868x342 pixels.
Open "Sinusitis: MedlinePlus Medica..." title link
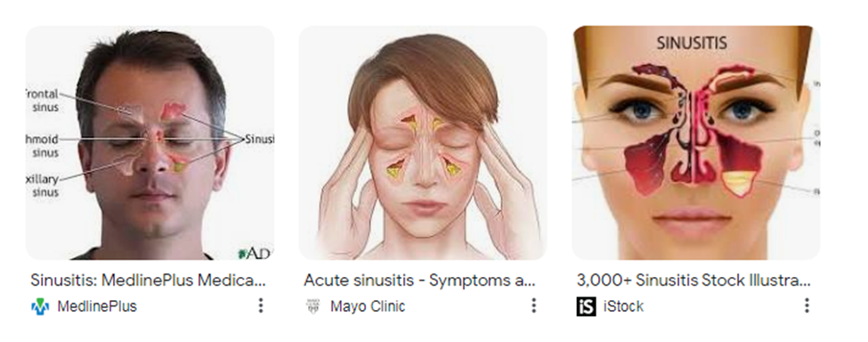pos(148,280)
